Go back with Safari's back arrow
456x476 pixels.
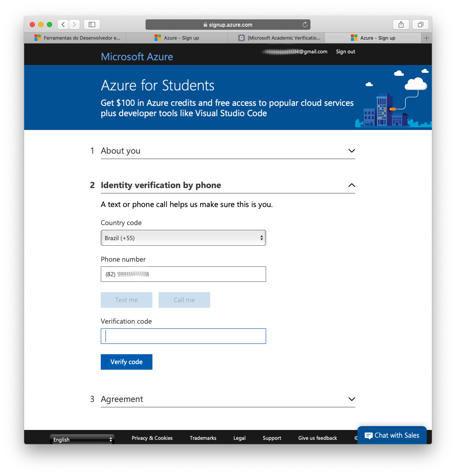[x=63, y=25]
